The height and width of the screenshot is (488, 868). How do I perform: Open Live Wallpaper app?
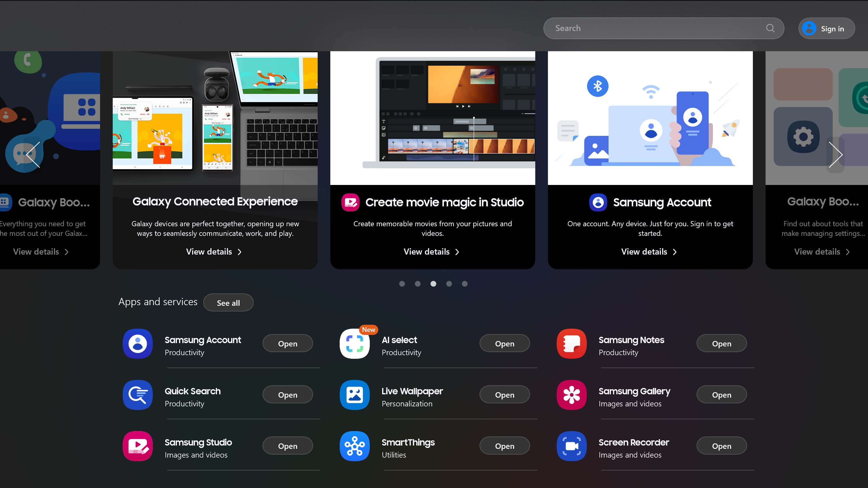[504, 394]
